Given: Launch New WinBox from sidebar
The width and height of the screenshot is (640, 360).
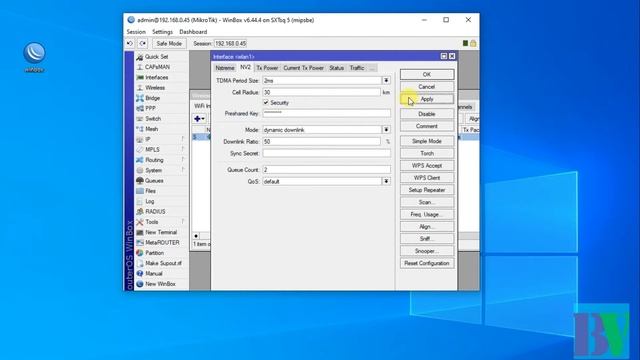Looking at the screenshot, I should [x=161, y=284].
